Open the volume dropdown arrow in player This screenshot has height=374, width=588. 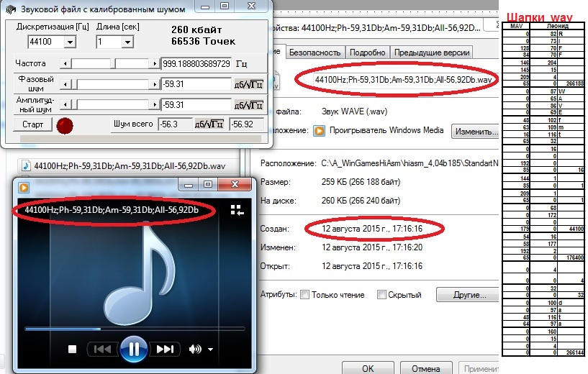tap(210, 350)
